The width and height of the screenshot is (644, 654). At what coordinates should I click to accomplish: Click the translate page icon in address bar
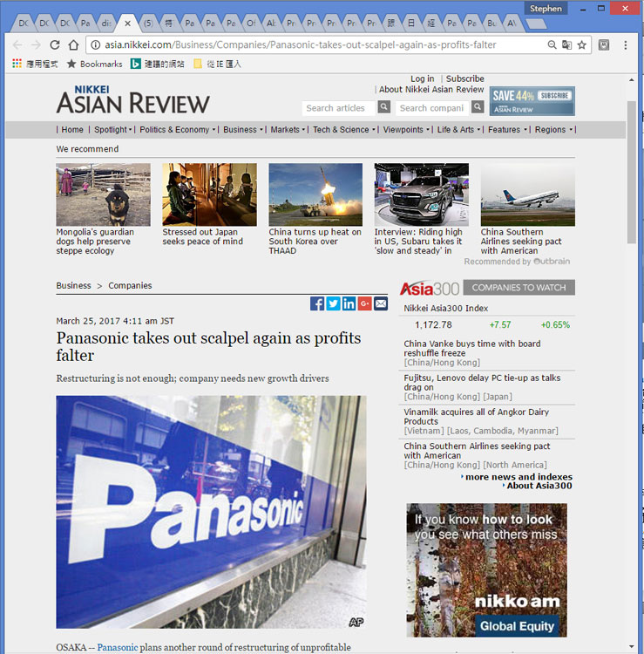point(567,44)
